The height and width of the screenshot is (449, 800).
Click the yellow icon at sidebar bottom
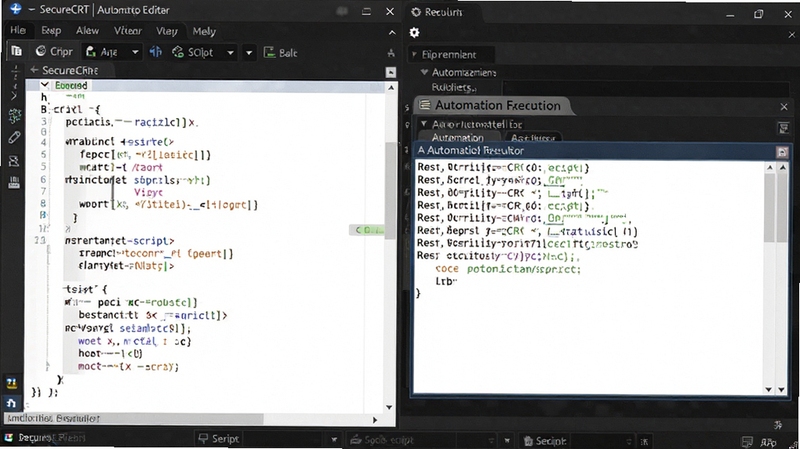click(12, 383)
